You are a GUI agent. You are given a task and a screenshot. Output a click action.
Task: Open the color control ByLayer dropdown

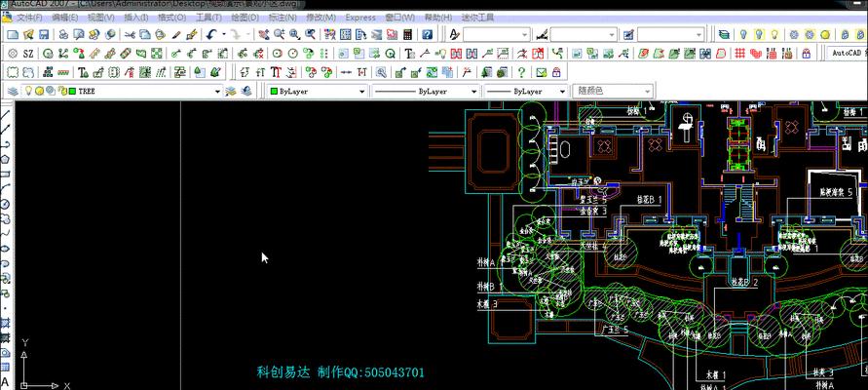[x=362, y=92]
